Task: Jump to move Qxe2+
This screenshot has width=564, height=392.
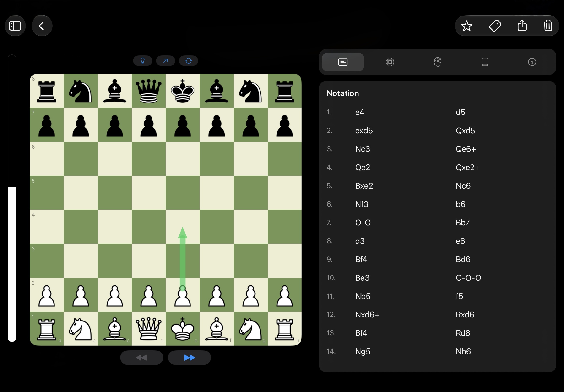Action: click(x=467, y=168)
